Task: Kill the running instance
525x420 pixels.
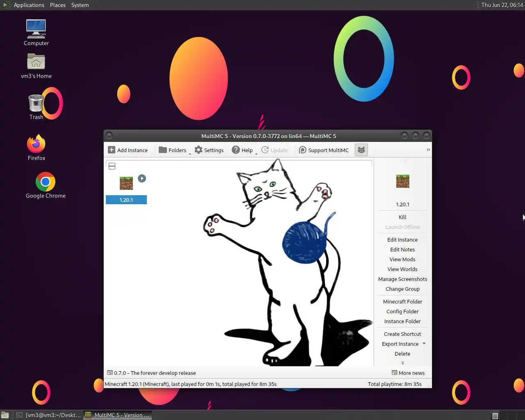Action: [403, 217]
